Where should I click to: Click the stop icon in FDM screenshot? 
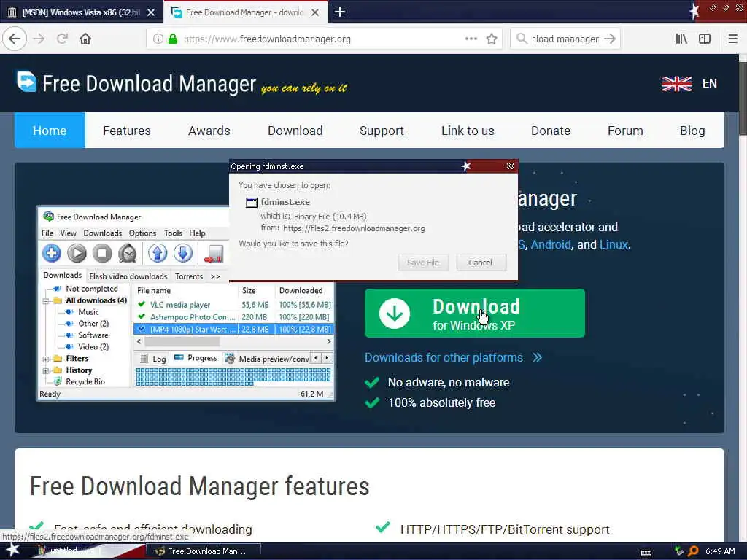(x=102, y=253)
